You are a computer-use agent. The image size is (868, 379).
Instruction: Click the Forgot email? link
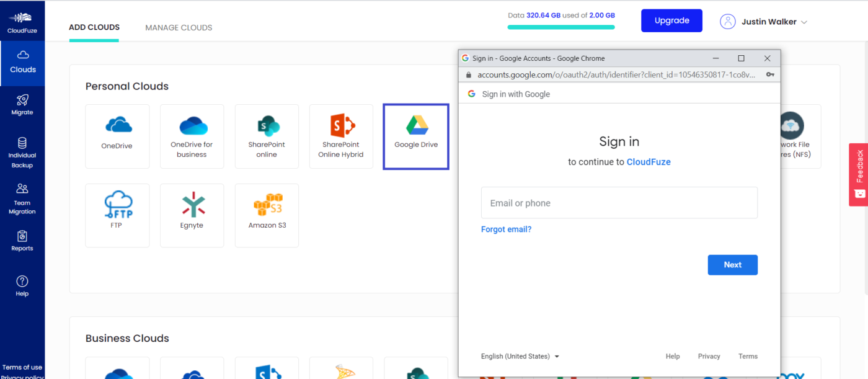[506, 230]
